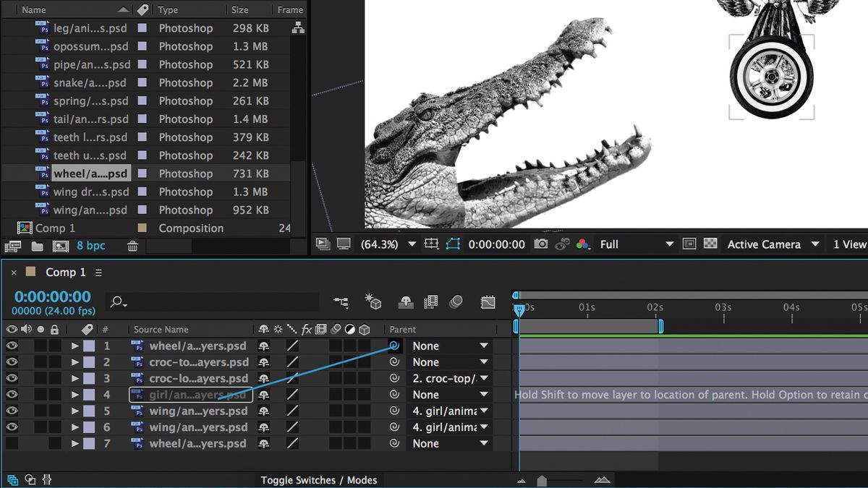Screen dimensions: 868x488
Task: Toggle the Transparency Grid in the viewer
Action: coord(710,244)
